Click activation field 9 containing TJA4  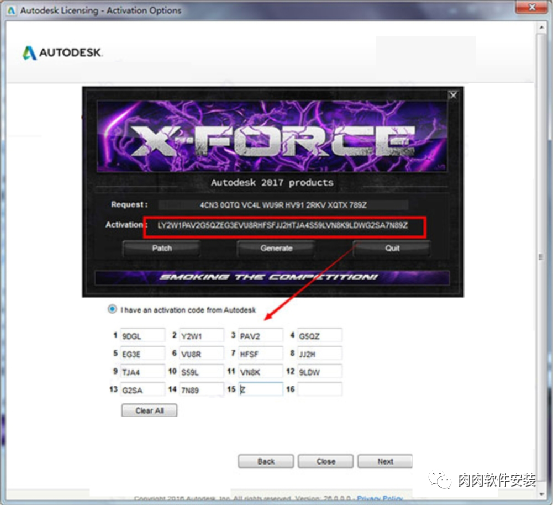pyautogui.click(x=142, y=371)
